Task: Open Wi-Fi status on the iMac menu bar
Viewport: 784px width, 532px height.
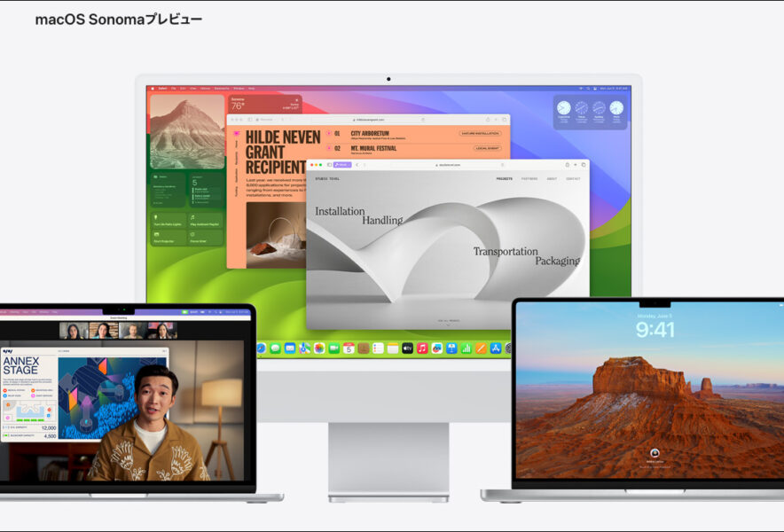Action: pyautogui.click(x=581, y=89)
